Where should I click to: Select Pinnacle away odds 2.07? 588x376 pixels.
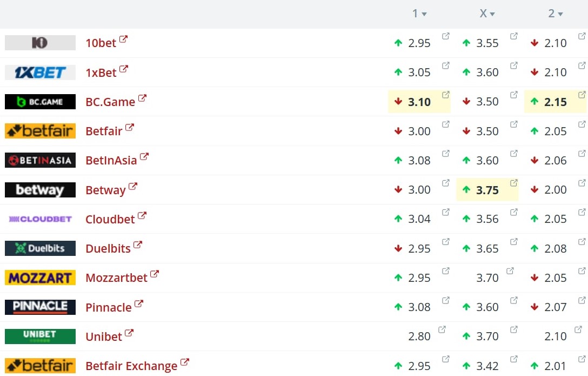(556, 307)
